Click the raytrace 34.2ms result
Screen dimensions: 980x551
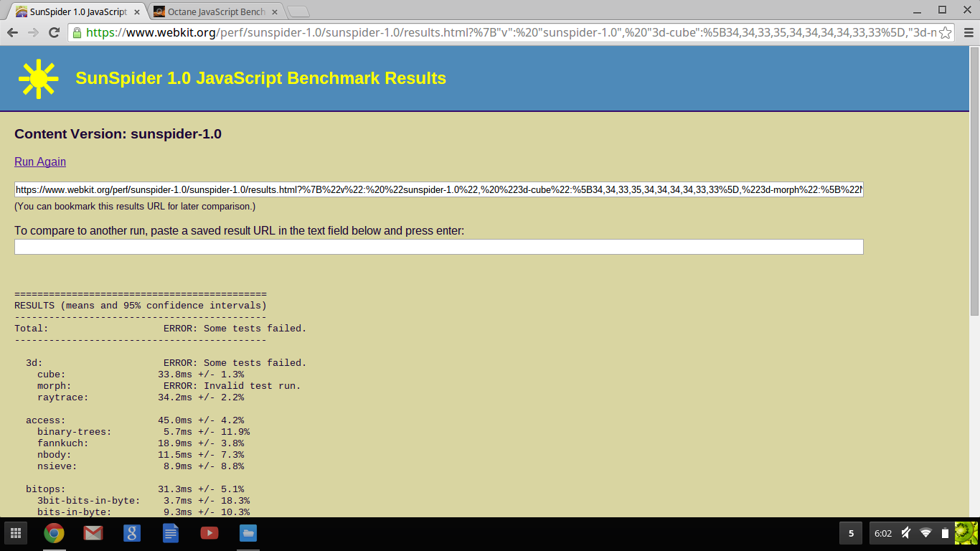point(141,397)
